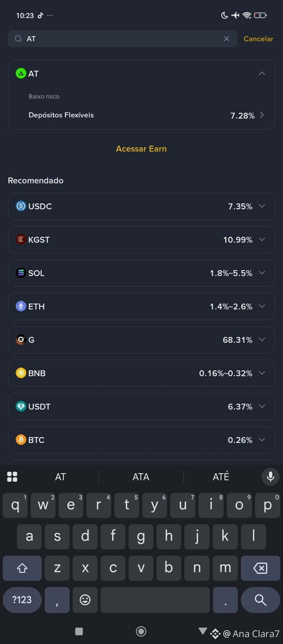Collapse the AT product card

(x=262, y=73)
